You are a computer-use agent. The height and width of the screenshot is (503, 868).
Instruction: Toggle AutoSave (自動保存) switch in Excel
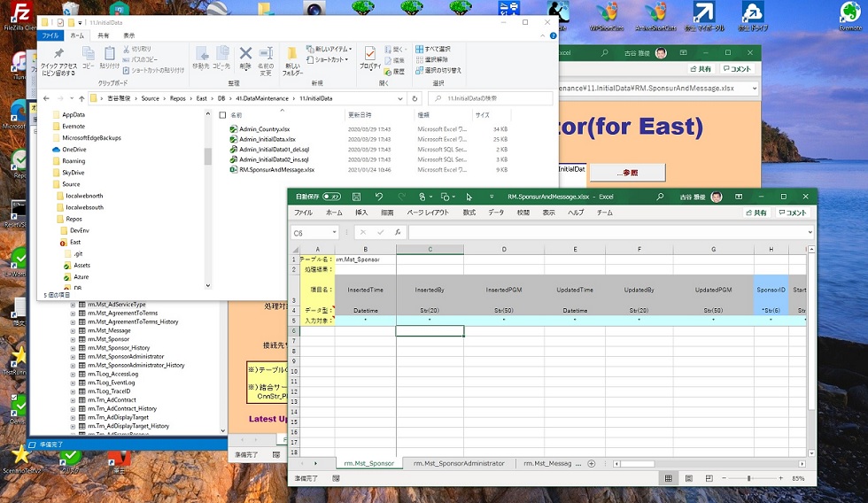pos(331,197)
